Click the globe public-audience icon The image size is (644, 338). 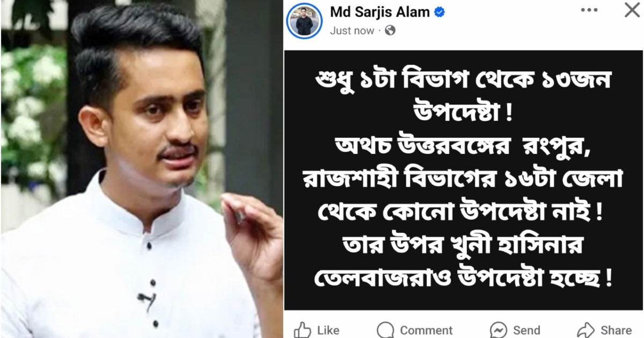coord(390,31)
